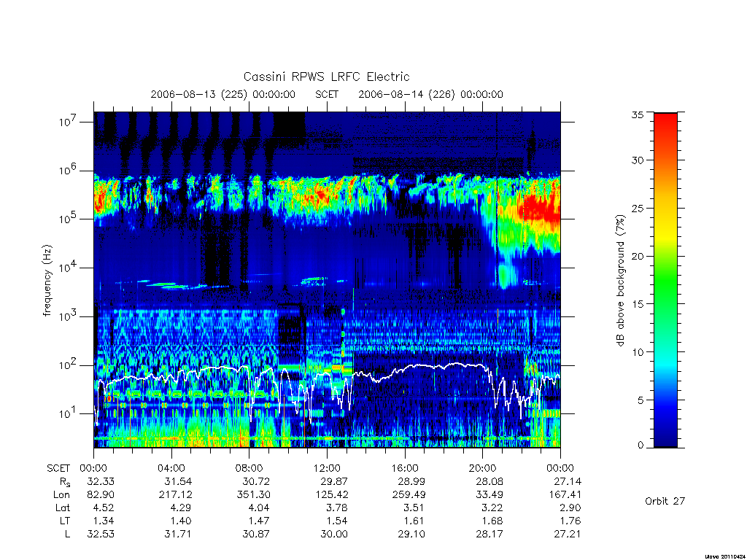Click LT value '1.40'
The image size is (747, 560).
pos(182,521)
